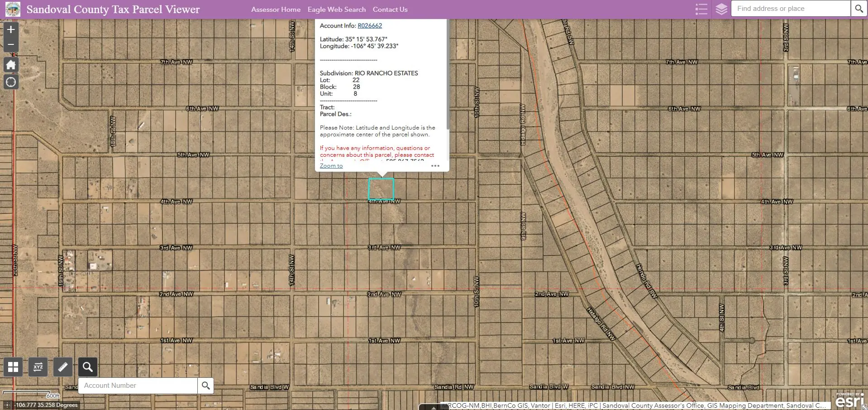Open the Measurement ruler tool
The image size is (868, 410).
tap(63, 367)
